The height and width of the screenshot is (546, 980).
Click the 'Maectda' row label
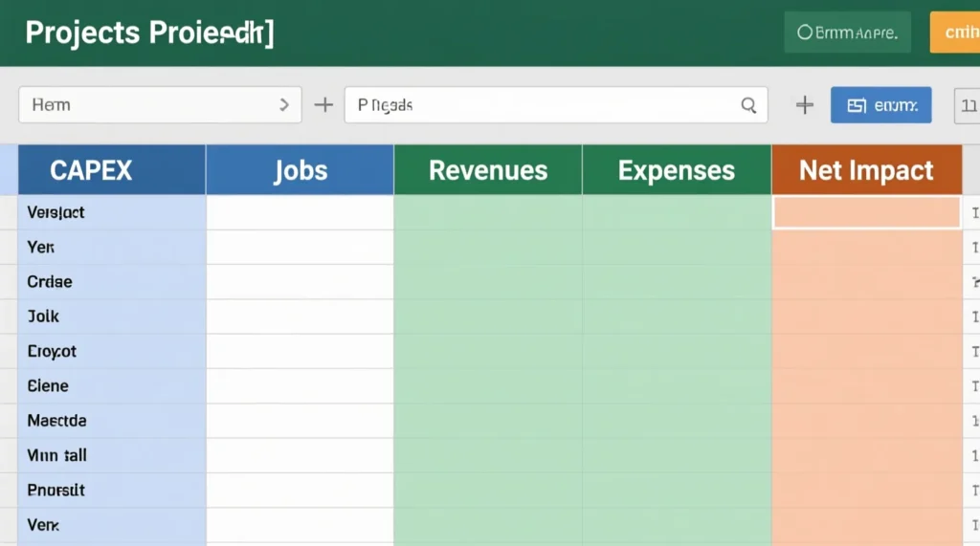click(x=57, y=421)
